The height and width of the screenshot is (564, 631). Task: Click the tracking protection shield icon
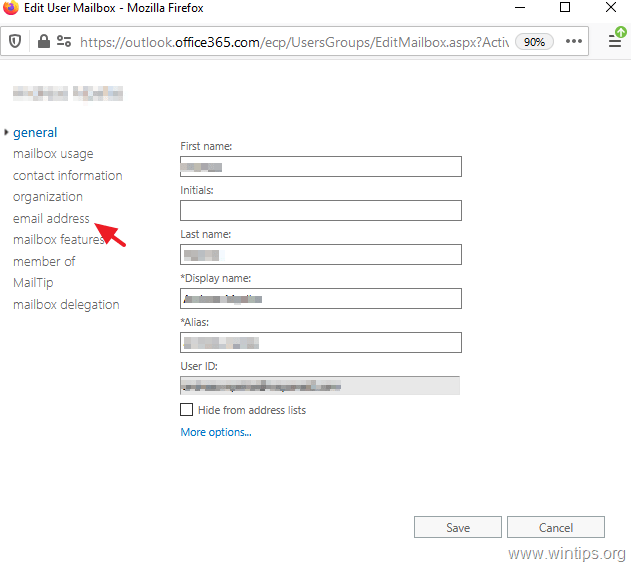pos(16,42)
